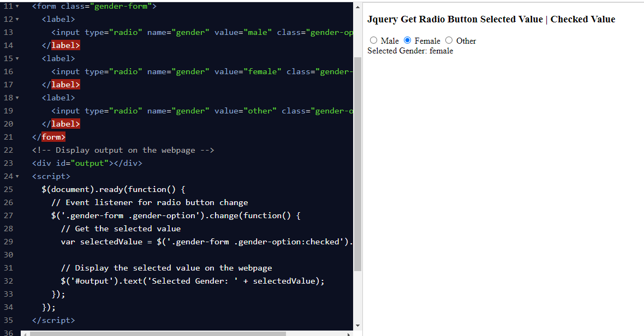Collapse the script block at line 24
The width and height of the screenshot is (644, 336).
click(x=17, y=176)
